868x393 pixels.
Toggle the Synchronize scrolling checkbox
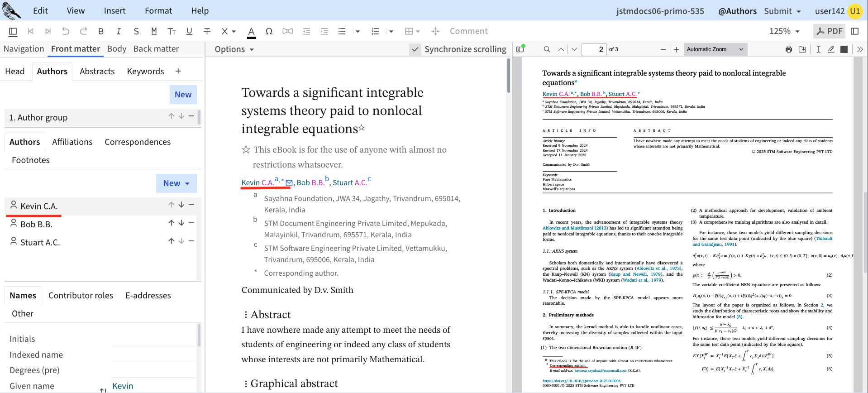tap(415, 49)
